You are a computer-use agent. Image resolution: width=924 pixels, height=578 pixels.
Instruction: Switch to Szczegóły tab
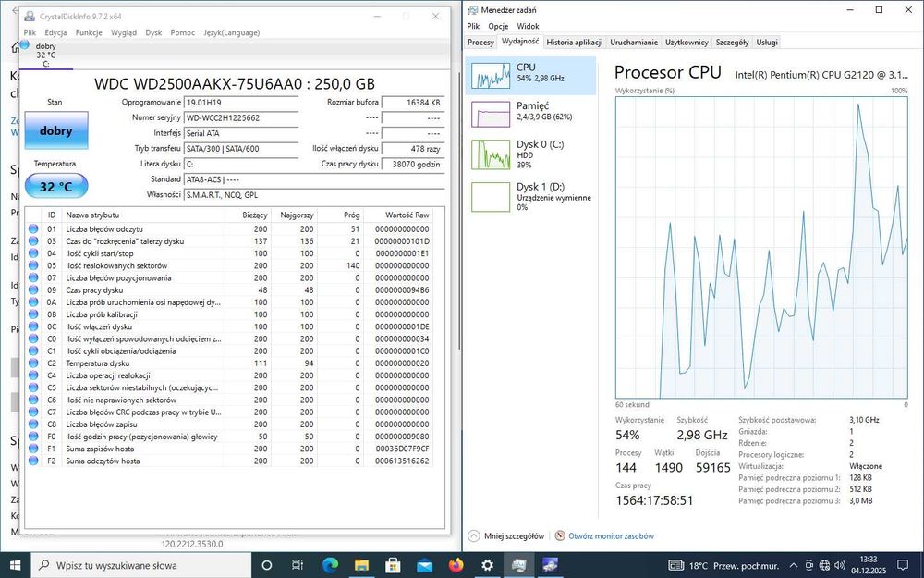pos(732,43)
